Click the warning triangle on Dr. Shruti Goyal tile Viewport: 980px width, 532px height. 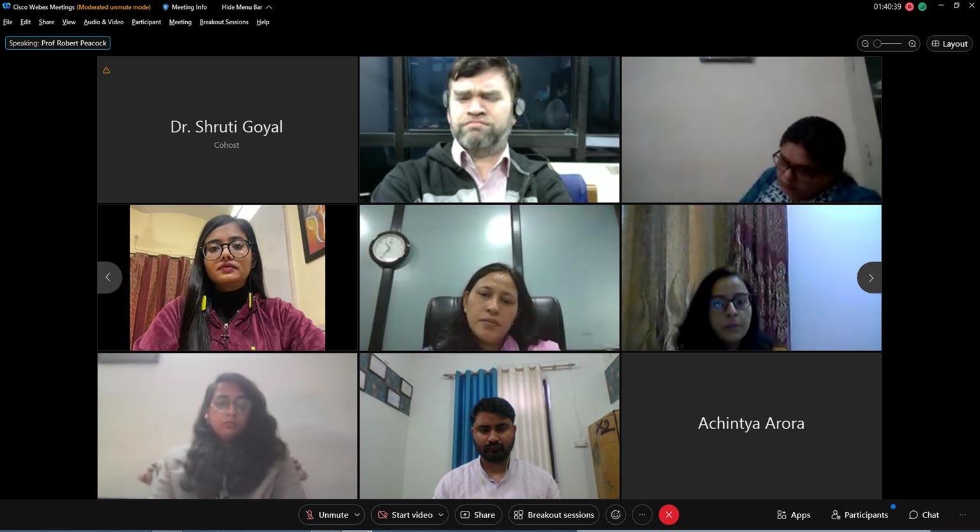tap(106, 70)
